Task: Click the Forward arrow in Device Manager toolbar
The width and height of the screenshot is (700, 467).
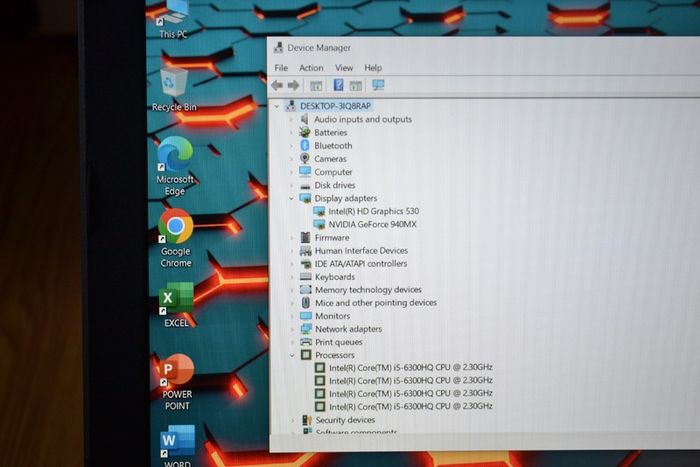Action: (293, 85)
